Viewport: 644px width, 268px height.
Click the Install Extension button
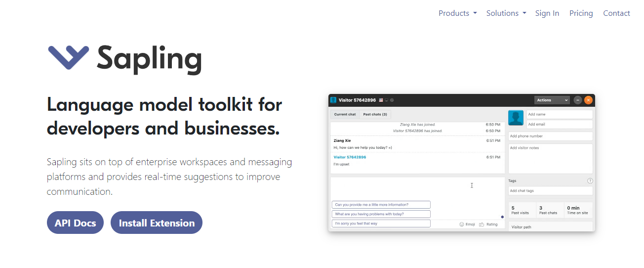pos(157,223)
